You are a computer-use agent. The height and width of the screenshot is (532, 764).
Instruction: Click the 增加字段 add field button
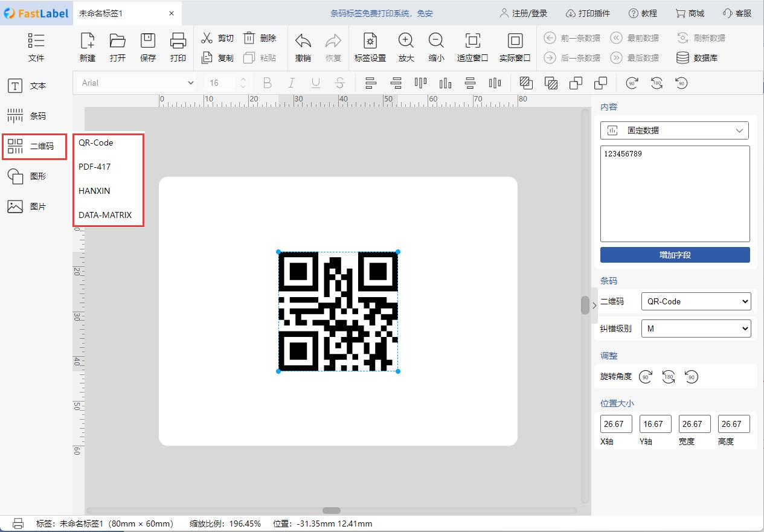coord(675,255)
